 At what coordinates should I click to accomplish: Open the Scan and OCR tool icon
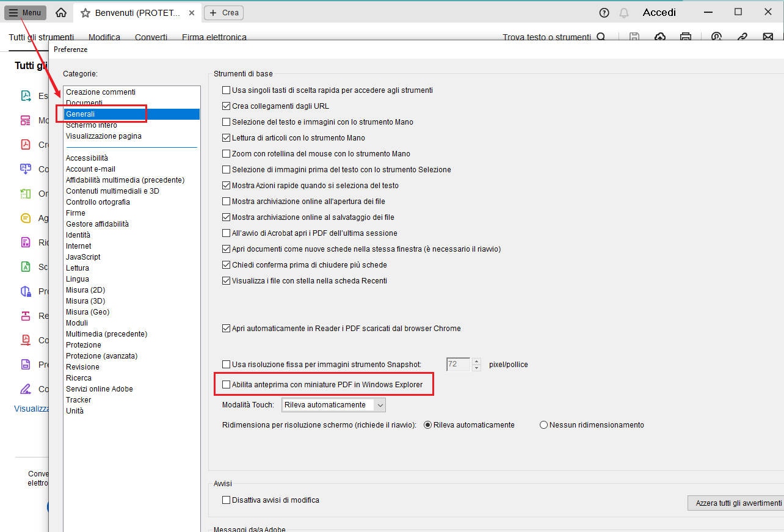(x=26, y=267)
